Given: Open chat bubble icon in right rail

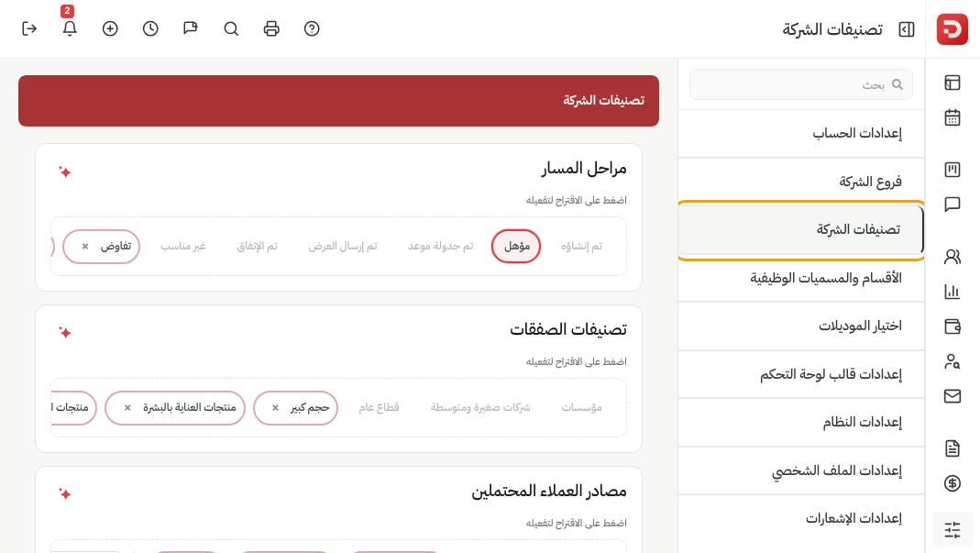Looking at the screenshot, I should click(x=952, y=205).
